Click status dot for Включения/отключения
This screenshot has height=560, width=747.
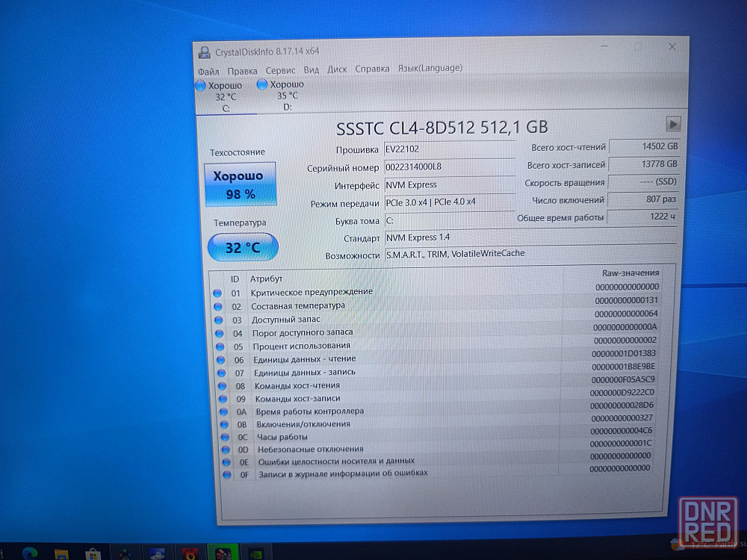click(224, 424)
